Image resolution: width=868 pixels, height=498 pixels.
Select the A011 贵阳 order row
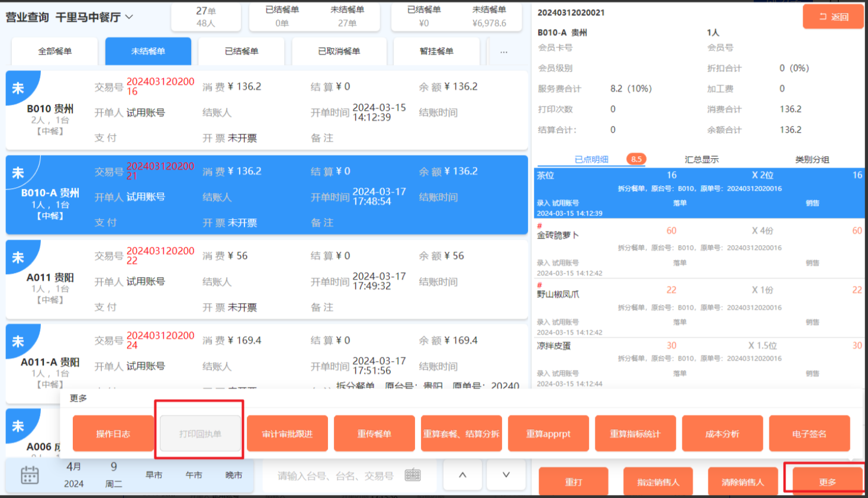266,280
